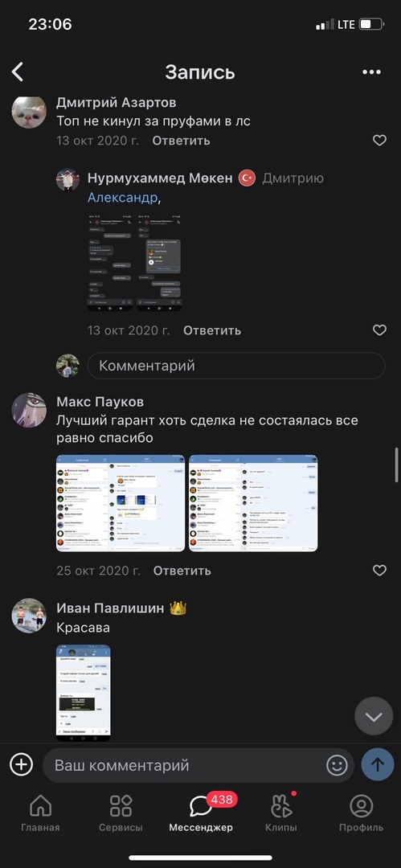Like Нурмухаммед Мөкен's reply

click(379, 330)
